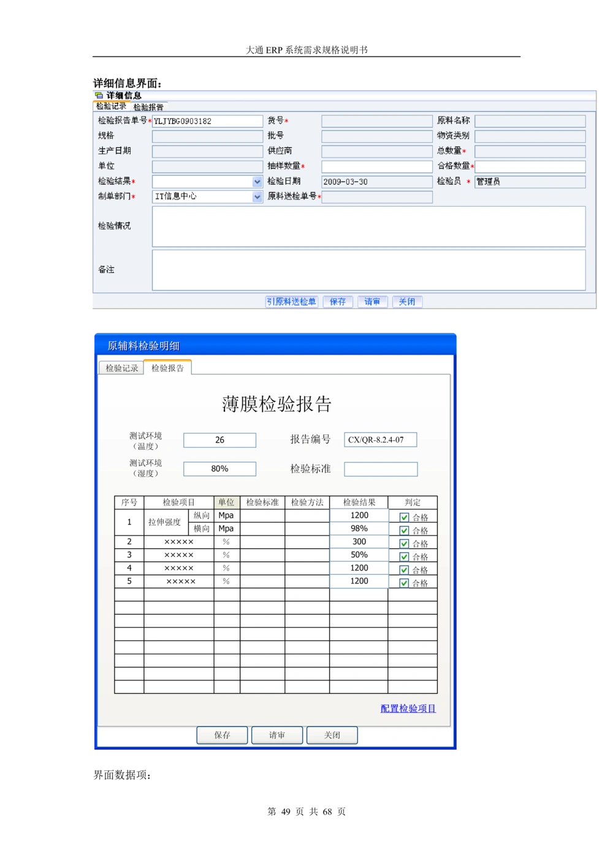Uncheck the 合格 checkbox on row 3
The width and height of the screenshot is (613, 868).
403,556
